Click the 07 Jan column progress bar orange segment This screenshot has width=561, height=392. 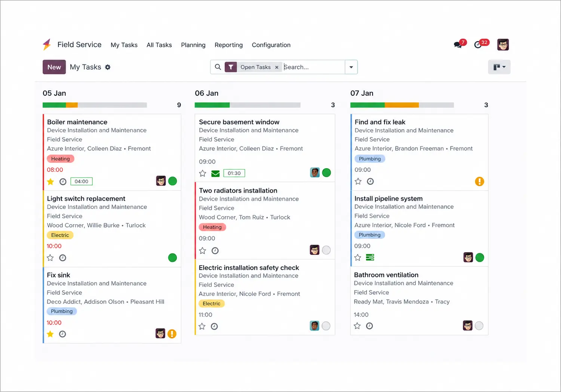coord(401,105)
